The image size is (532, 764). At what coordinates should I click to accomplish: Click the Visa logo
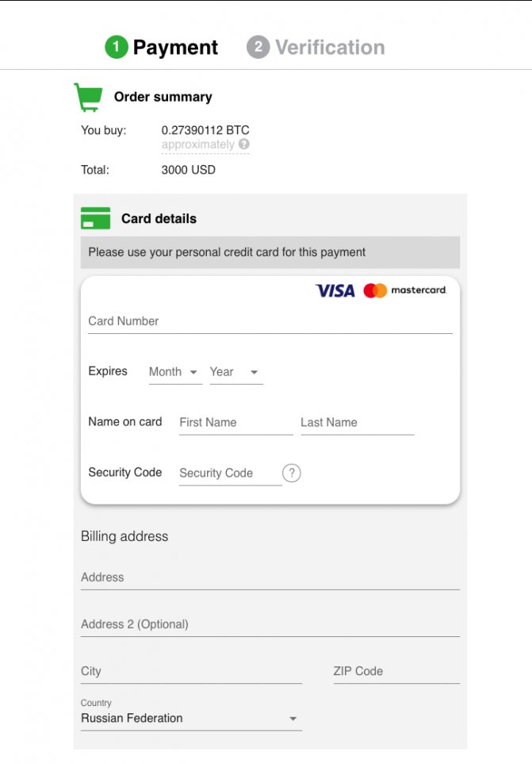(335, 290)
